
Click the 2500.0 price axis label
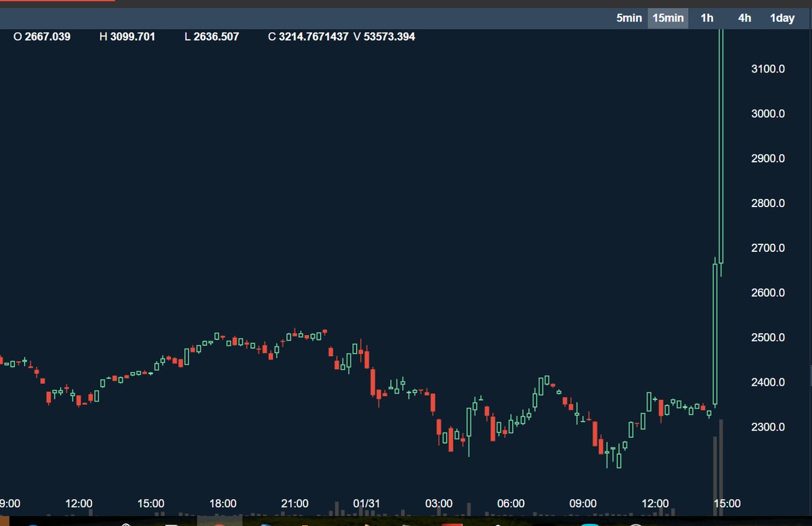(768, 338)
